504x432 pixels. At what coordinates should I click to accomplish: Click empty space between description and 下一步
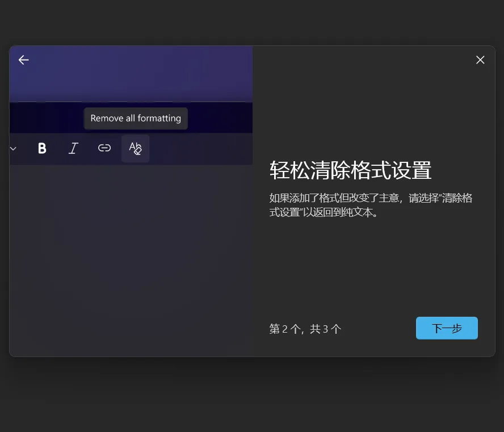(373, 267)
